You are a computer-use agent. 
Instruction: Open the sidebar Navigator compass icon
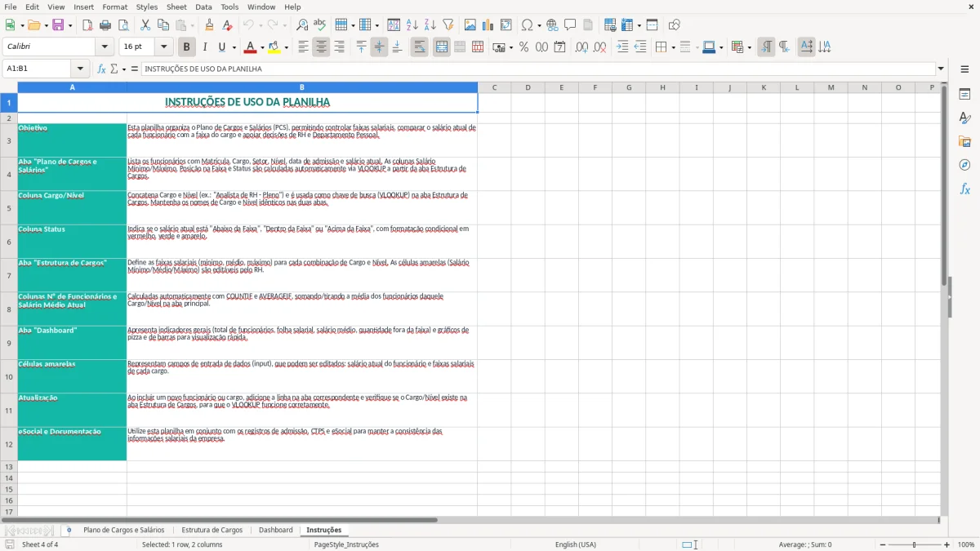(964, 166)
